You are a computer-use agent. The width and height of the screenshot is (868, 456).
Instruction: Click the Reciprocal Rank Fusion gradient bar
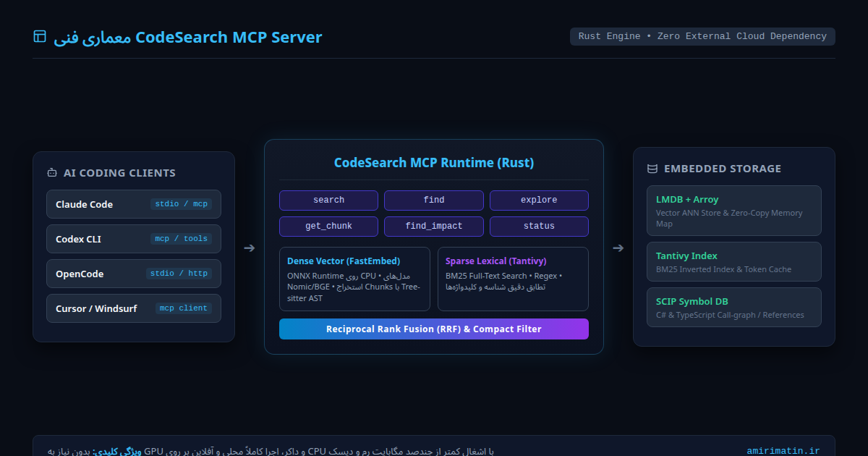coord(434,329)
